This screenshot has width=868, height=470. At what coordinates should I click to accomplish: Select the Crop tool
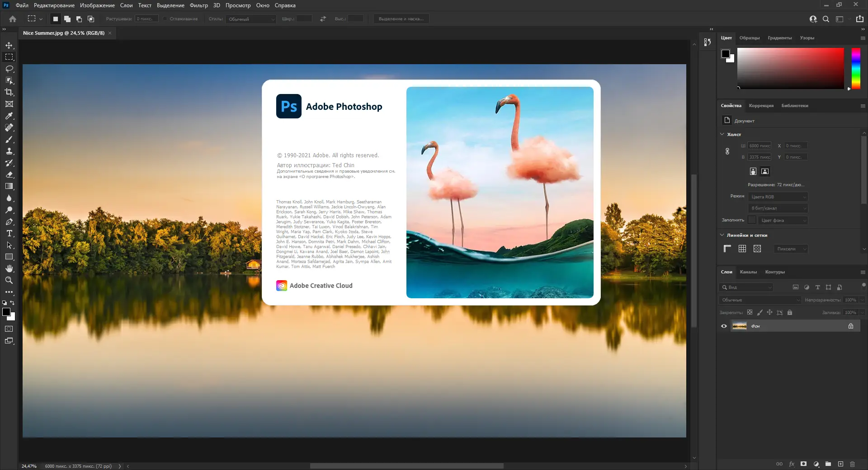pos(9,92)
